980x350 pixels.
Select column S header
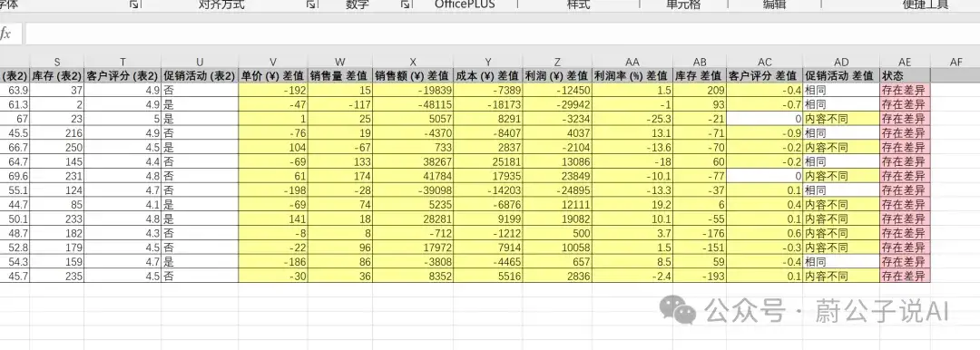pos(57,62)
